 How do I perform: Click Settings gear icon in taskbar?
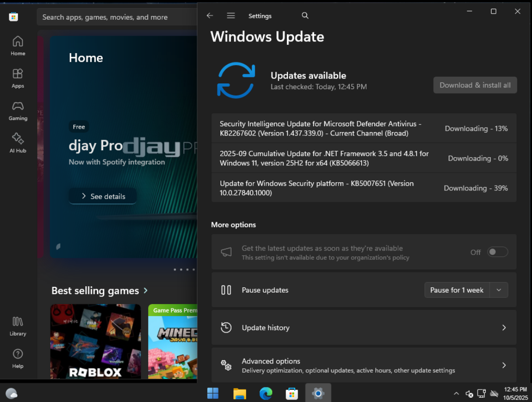318,393
